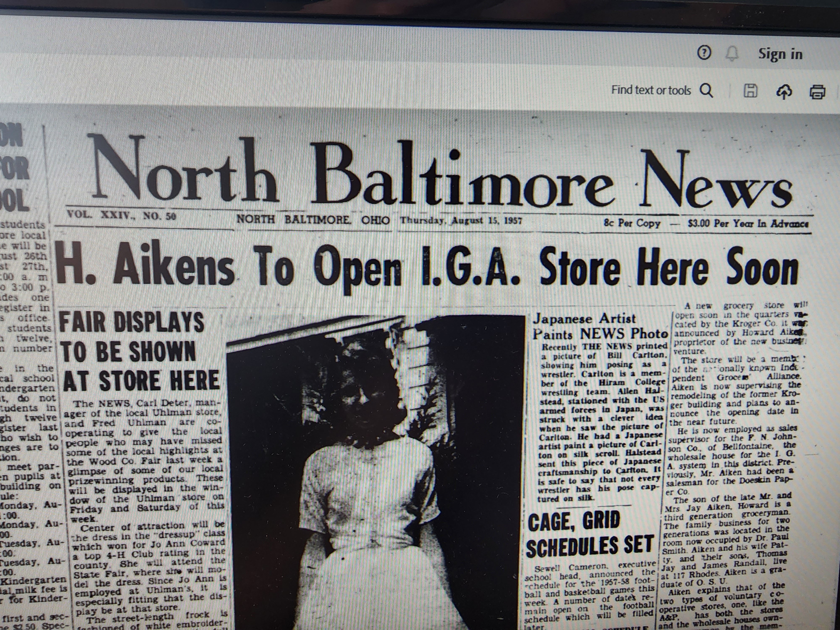Click the 'Find text or tools' field
Screen dimensions: 840x630
point(651,90)
